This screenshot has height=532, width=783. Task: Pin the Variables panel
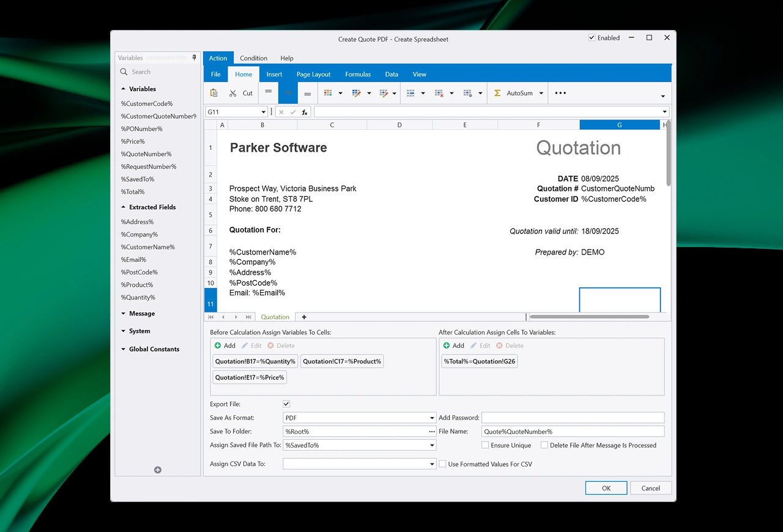point(195,57)
